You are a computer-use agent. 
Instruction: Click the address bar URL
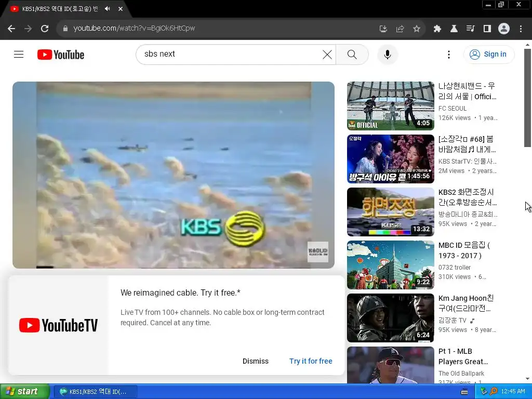coord(134,28)
